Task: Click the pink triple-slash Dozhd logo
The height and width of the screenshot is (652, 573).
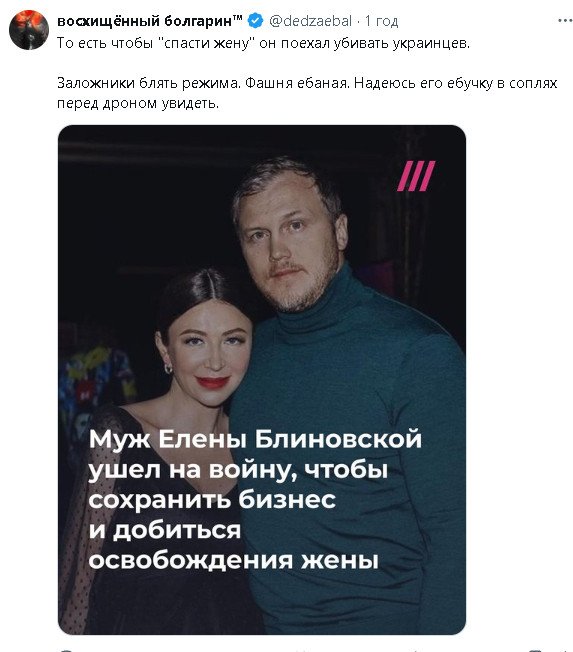Action: click(416, 176)
